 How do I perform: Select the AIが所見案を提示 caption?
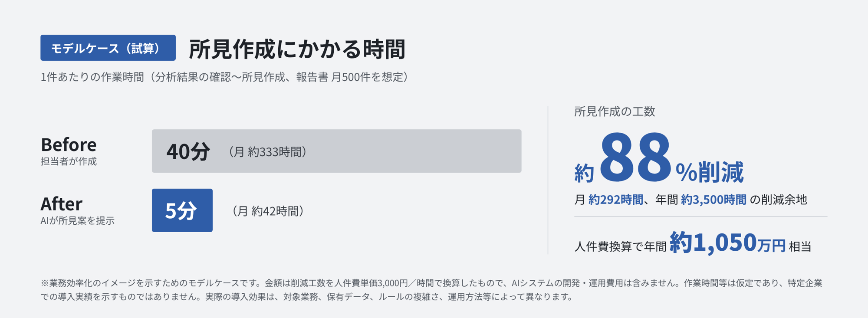(77, 220)
